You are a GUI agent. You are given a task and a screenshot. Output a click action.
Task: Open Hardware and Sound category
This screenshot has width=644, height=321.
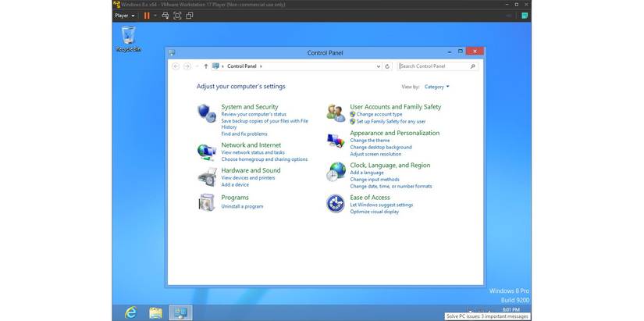[251, 170]
